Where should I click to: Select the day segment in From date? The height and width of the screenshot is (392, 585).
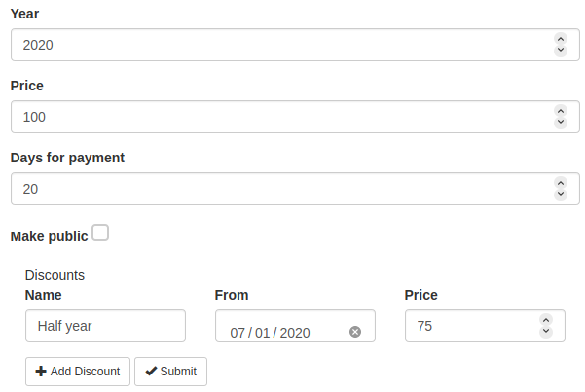coord(261,333)
